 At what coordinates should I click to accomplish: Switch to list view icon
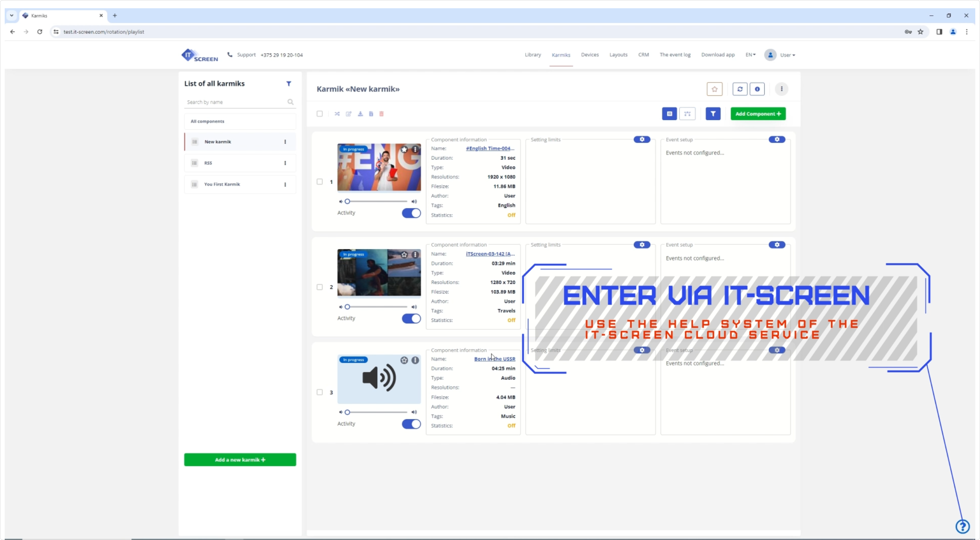[669, 114]
